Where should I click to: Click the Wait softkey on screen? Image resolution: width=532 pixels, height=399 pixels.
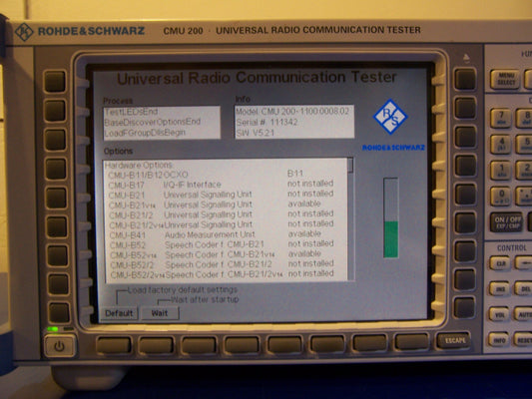click(x=160, y=313)
